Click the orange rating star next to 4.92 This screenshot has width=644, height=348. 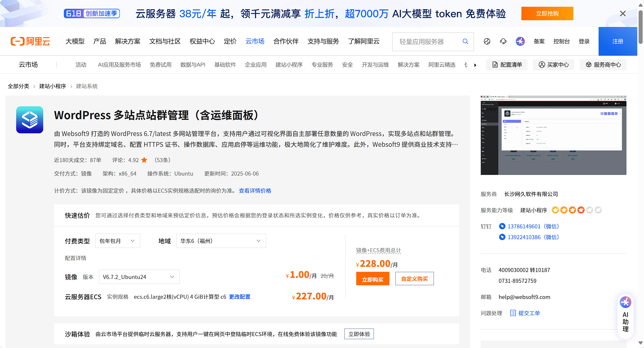pyautogui.click(x=144, y=160)
